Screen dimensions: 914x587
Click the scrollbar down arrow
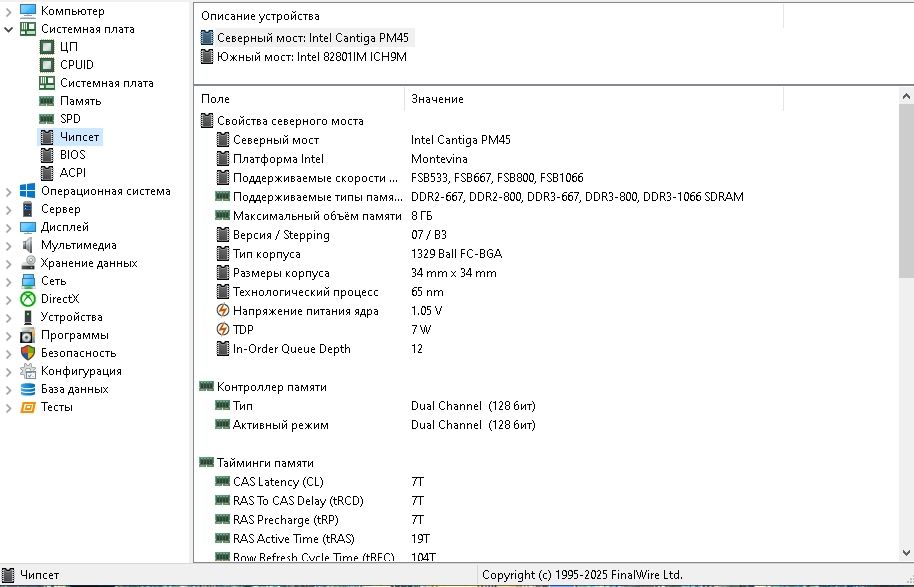click(906, 553)
